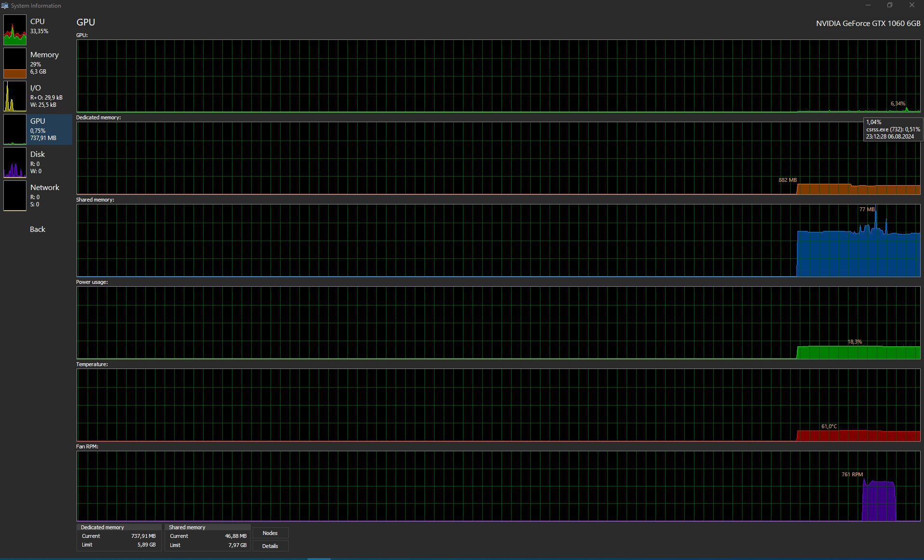Viewport: 924px width, 560px height.
Task: Click the Temperature graph panel
Action: 498,405
